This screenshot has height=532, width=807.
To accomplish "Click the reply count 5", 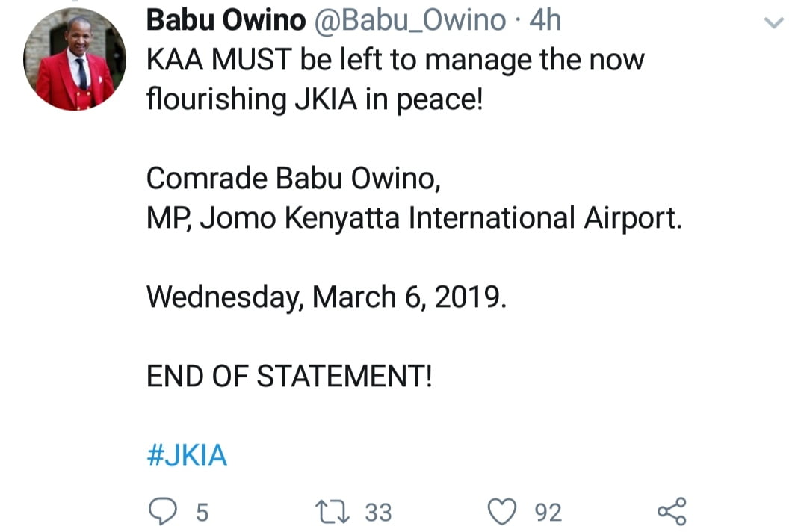I will 202,512.
